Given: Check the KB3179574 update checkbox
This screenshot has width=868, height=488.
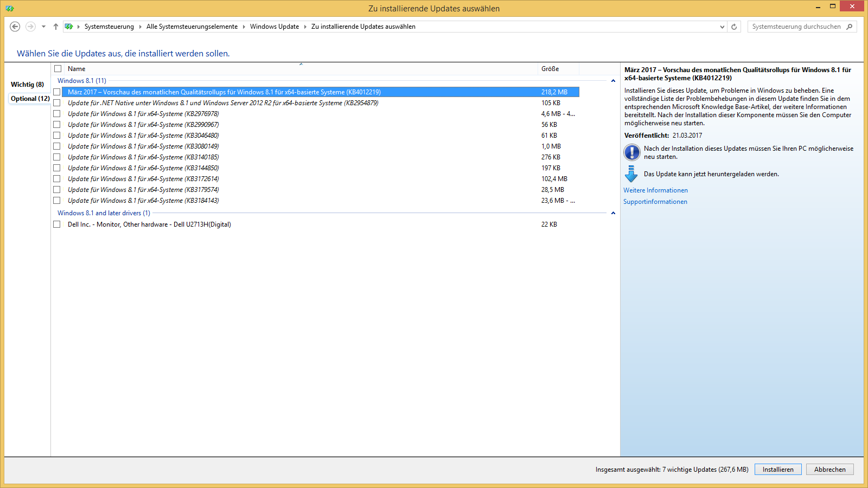Looking at the screenshot, I should [x=56, y=190].
